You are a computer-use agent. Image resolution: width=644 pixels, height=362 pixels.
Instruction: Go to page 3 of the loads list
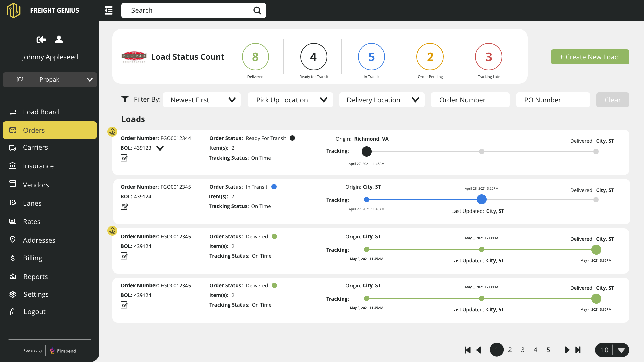[523, 350]
